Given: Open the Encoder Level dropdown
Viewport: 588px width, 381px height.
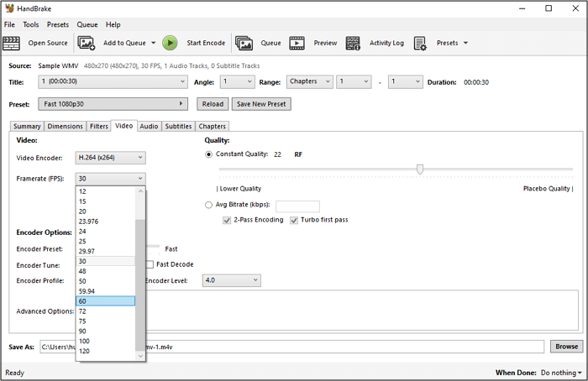Looking at the screenshot, I should pyautogui.click(x=232, y=280).
